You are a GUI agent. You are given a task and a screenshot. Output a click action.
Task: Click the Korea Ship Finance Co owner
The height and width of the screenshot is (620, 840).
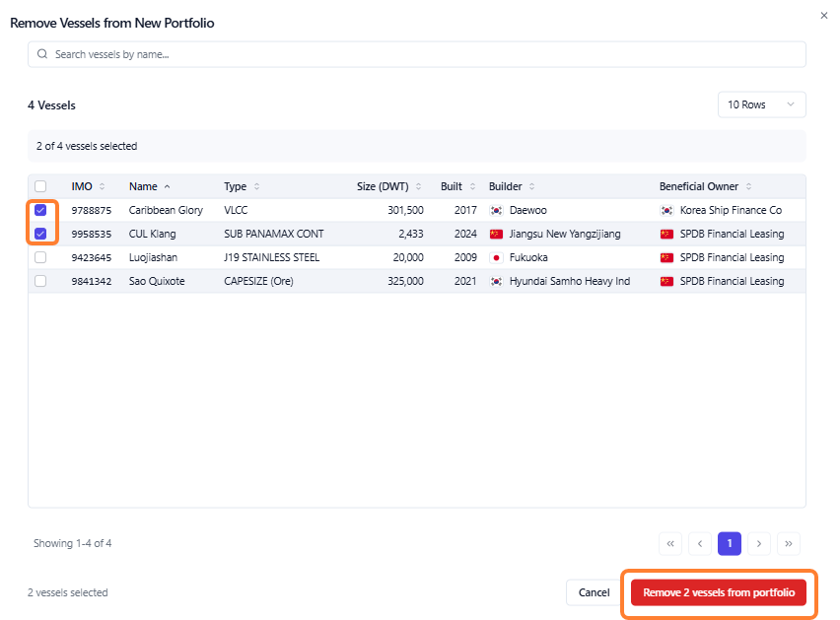[x=731, y=210]
